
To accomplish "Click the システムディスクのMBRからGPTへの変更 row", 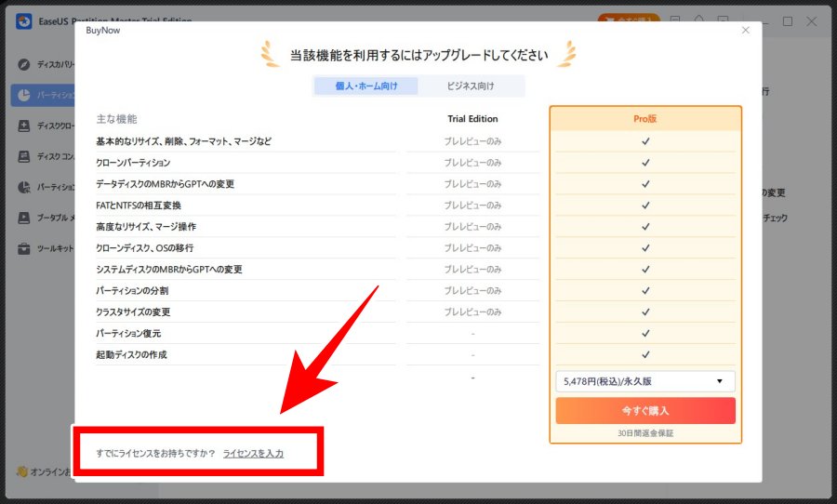I will pos(169,269).
